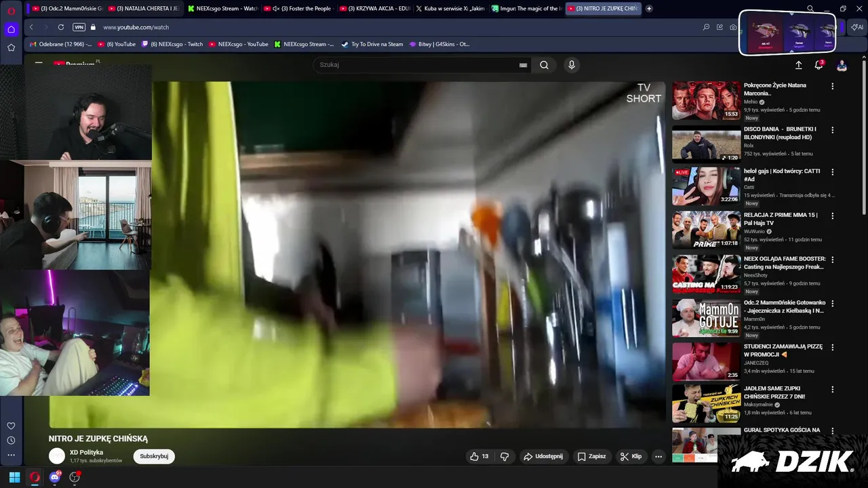Open the Mammon Gotuje video thumbnail
Viewport: 868px width, 488px height.
[706, 318]
